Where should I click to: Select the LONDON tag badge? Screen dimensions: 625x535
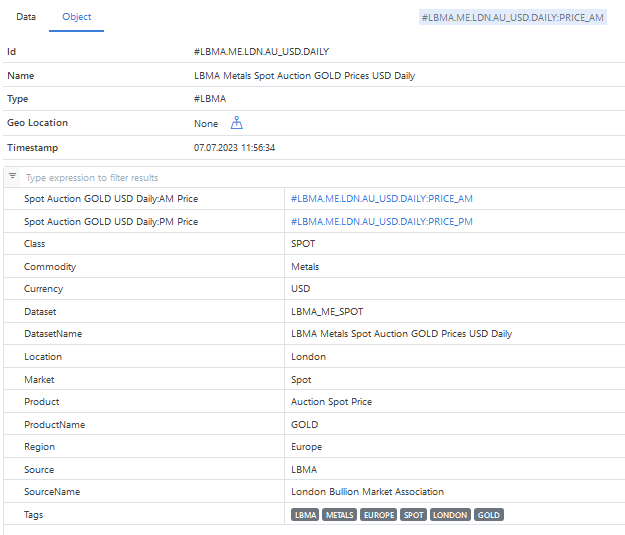[450, 515]
